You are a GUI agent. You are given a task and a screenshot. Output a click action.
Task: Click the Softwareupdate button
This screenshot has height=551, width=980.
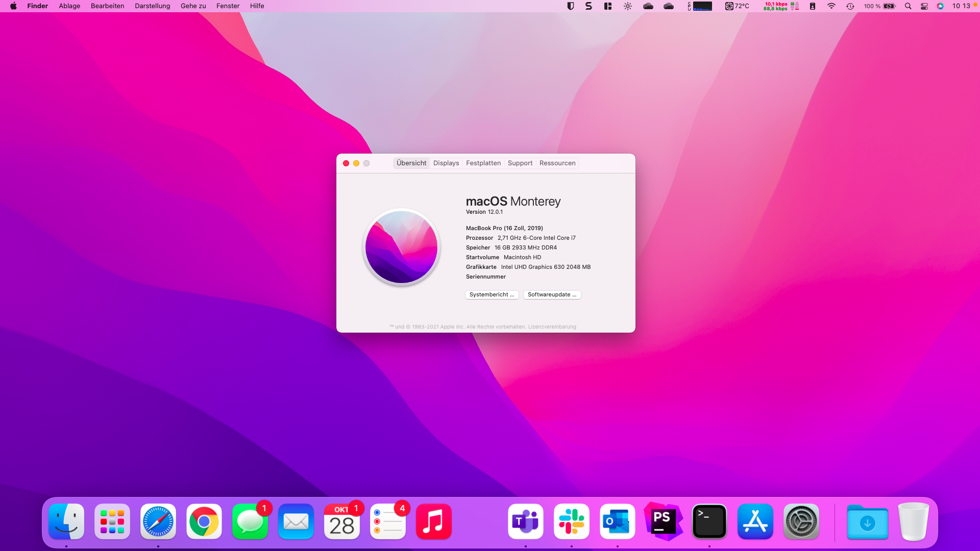(552, 295)
